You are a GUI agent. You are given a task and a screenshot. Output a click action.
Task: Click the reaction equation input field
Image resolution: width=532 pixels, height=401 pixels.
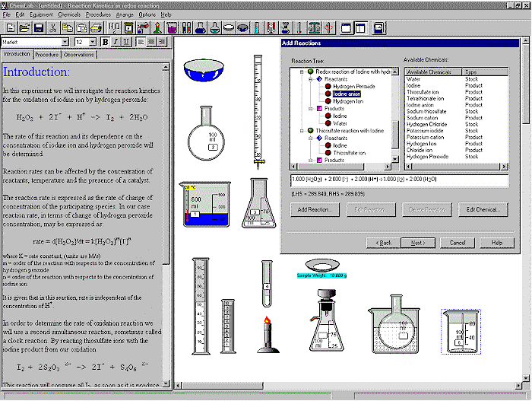point(400,180)
